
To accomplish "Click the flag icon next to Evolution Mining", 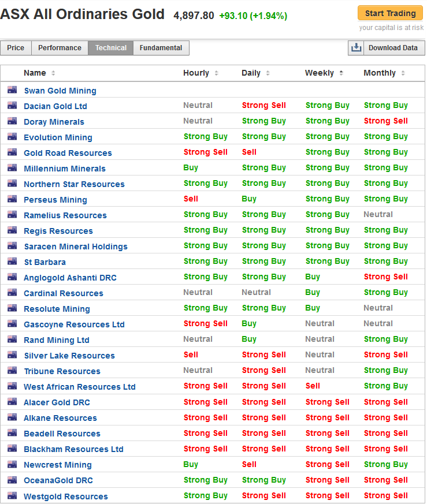I will pyautogui.click(x=12, y=136).
